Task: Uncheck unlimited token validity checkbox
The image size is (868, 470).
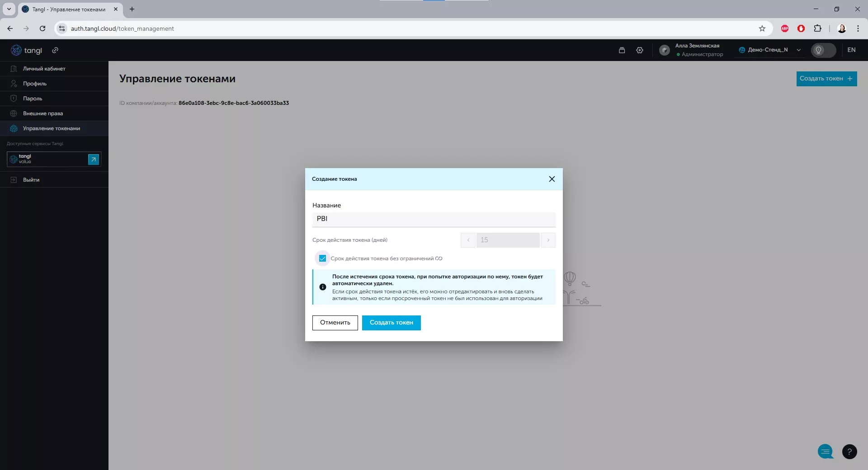Action: click(322, 258)
